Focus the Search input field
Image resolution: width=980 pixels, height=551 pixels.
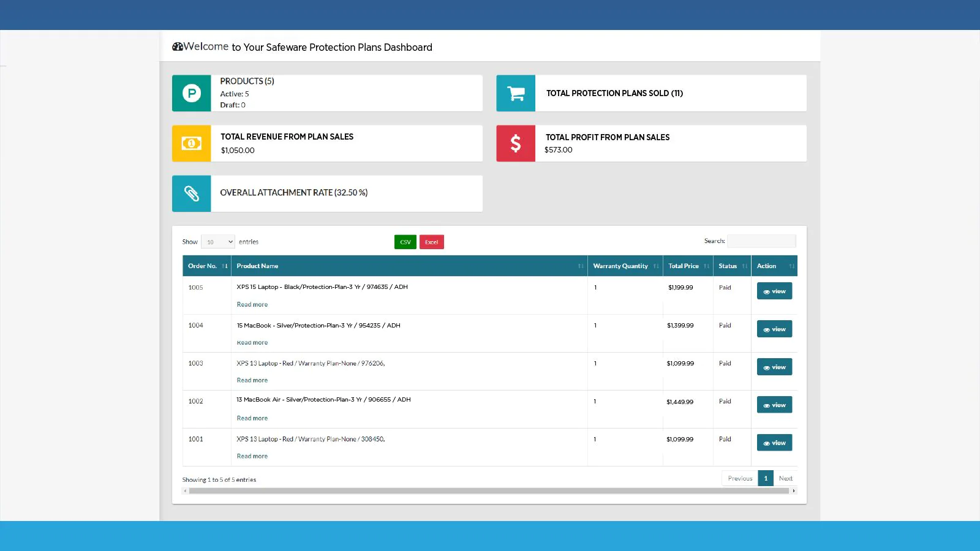[x=761, y=241]
